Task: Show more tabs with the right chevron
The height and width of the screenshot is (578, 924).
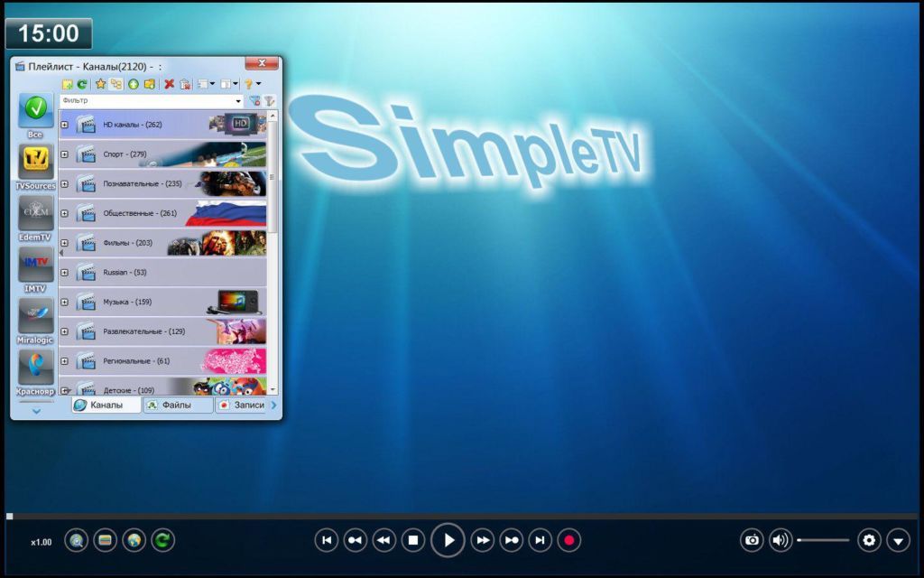Action: pos(274,406)
